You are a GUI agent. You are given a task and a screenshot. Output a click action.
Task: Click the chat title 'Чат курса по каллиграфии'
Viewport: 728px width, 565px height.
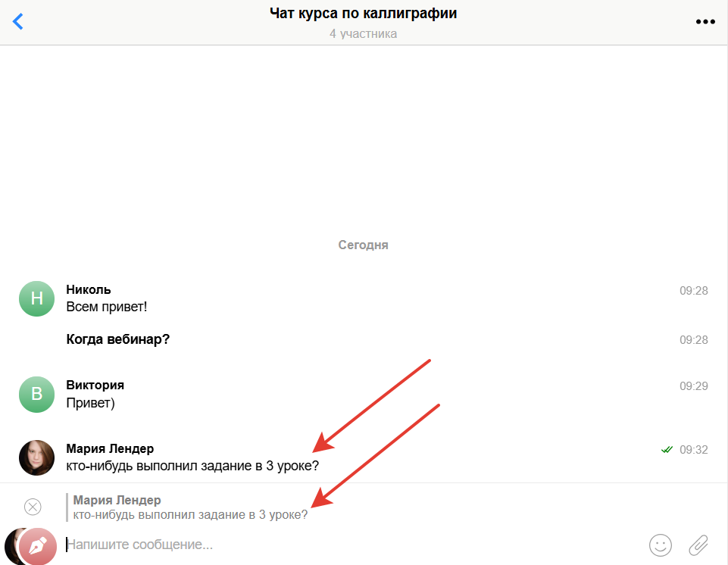tap(364, 14)
